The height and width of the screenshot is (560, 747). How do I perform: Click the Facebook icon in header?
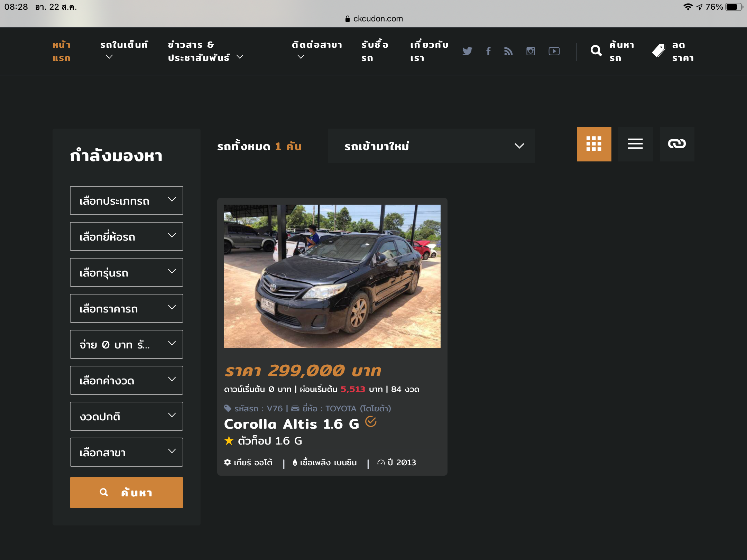point(488,51)
